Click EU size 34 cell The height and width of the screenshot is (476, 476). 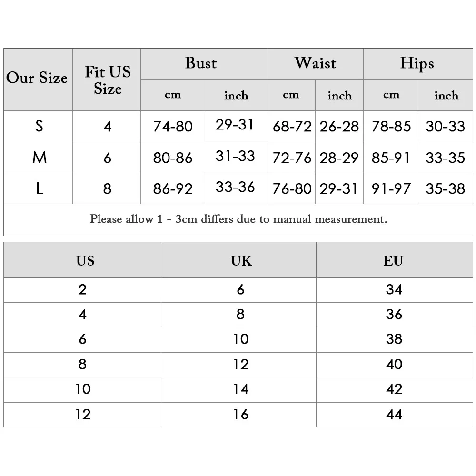point(394,289)
